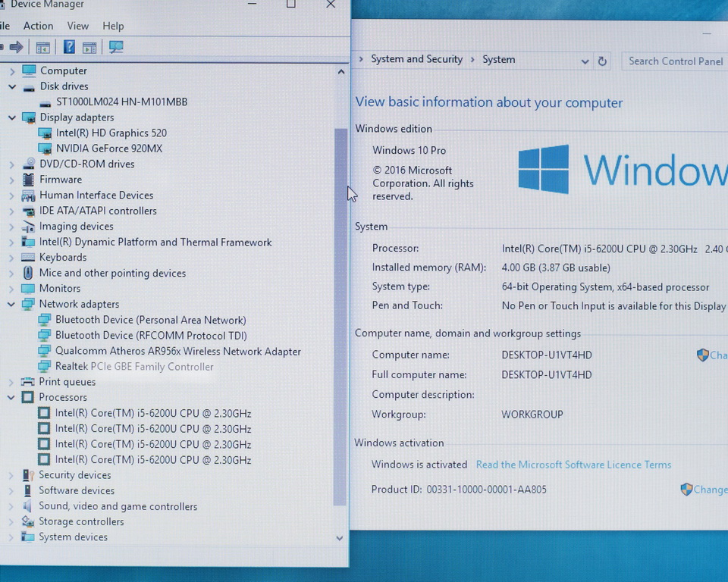Open address bar history dropdown in System window

(585, 61)
